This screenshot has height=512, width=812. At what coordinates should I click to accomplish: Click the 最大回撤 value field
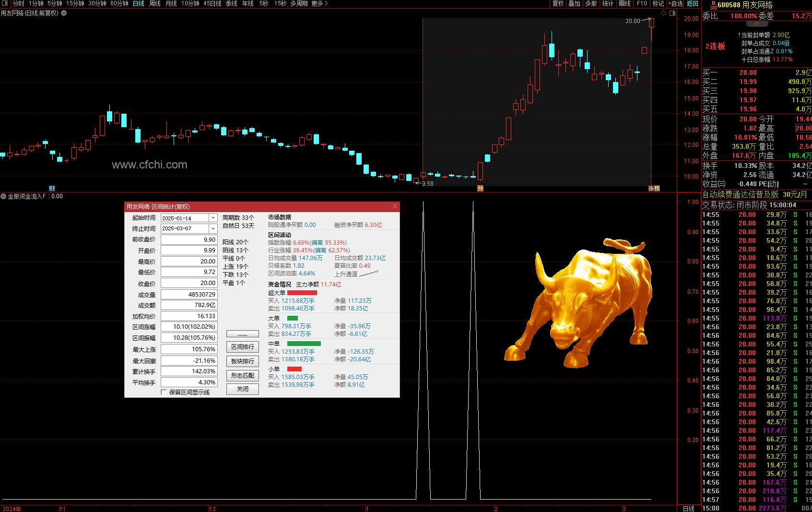pos(189,360)
